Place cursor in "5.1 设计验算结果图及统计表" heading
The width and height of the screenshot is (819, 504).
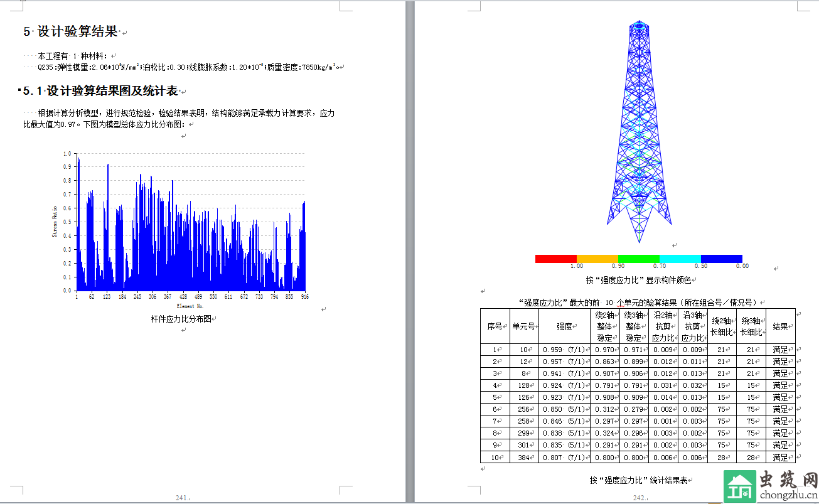pyautogui.click(x=100, y=91)
